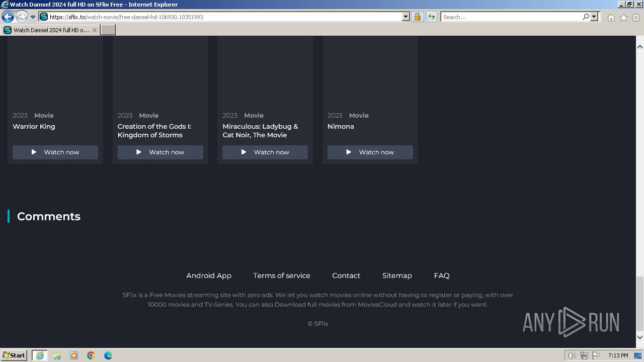Open File Explorer from taskbar
This screenshot has width=644, height=362.
pyautogui.click(x=57, y=355)
